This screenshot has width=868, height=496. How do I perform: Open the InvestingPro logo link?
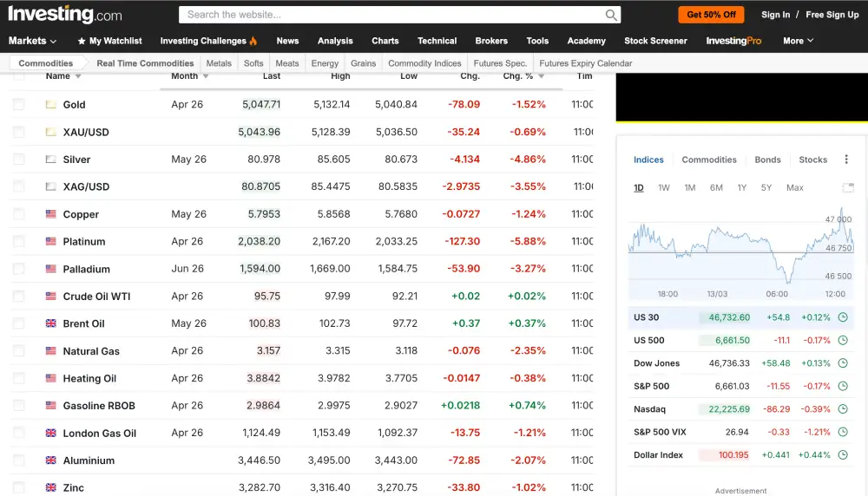click(x=733, y=41)
